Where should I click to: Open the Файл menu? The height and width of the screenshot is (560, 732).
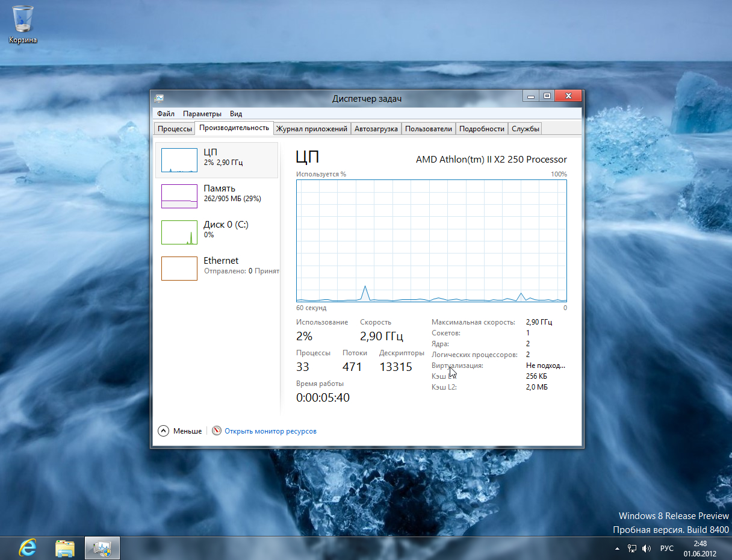point(166,114)
